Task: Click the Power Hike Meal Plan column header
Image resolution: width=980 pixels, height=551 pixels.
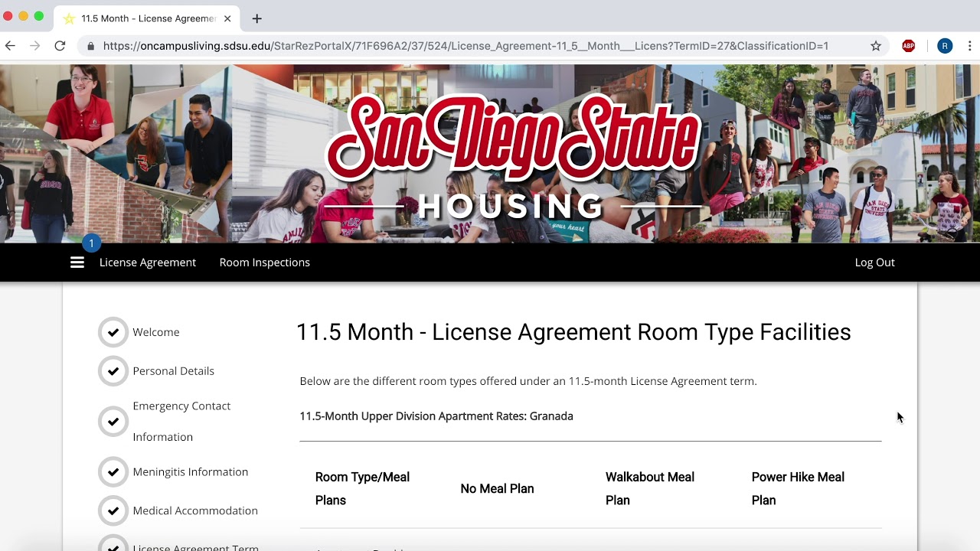Action: pyautogui.click(x=798, y=489)
